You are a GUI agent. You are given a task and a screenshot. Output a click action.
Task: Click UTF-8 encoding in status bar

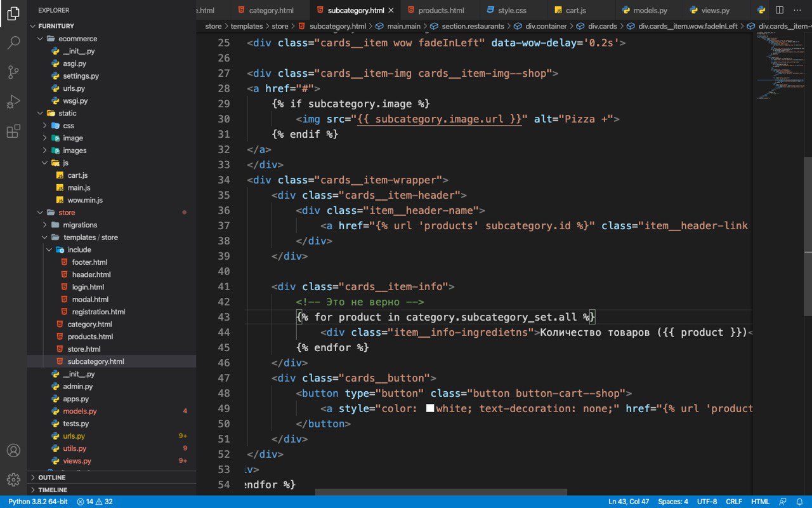pyautogui.click(x=707, y=502)
